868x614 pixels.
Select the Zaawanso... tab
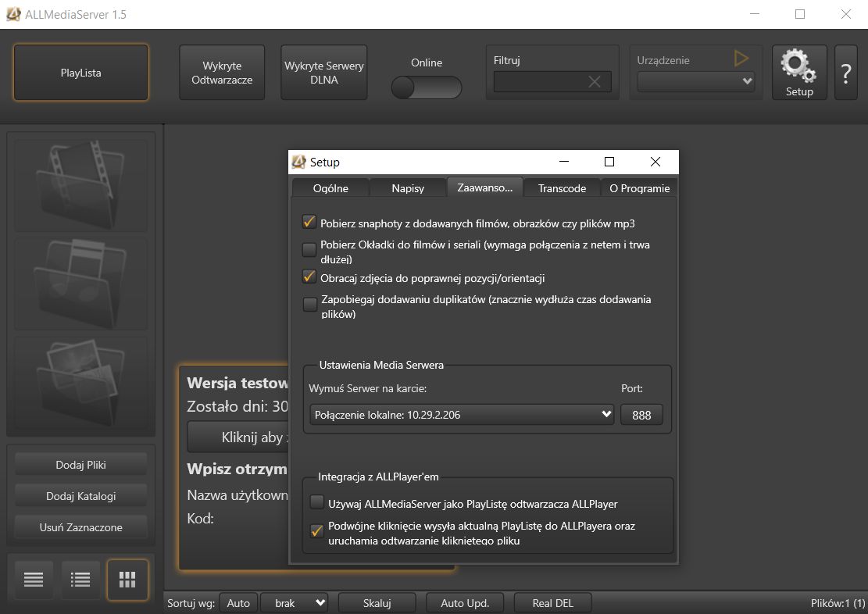(x=485, y=187)
